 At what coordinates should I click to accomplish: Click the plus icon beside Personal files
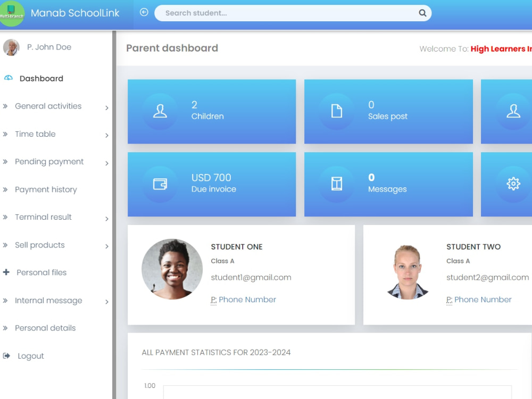coord(6,272)
